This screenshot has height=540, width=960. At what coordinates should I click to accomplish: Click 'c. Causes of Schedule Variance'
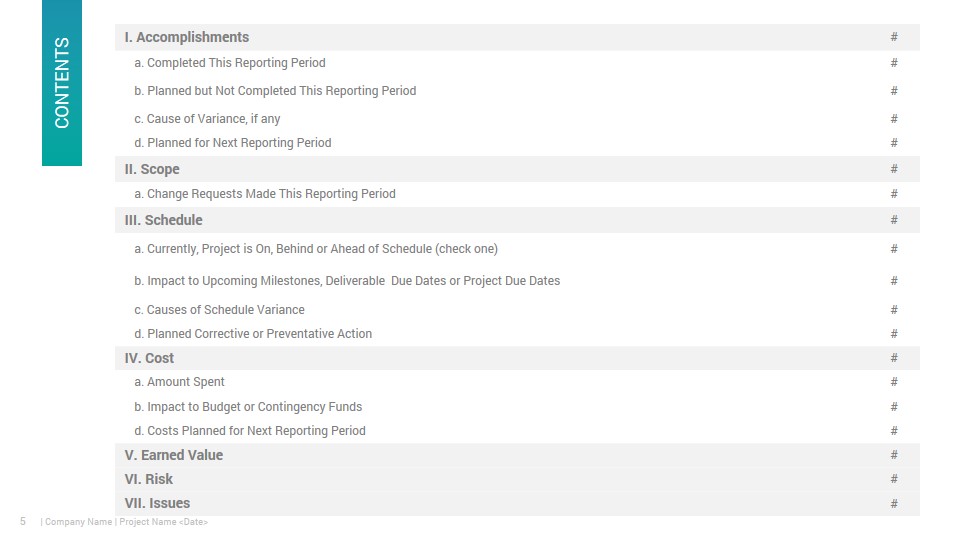(x=219, y=310)
